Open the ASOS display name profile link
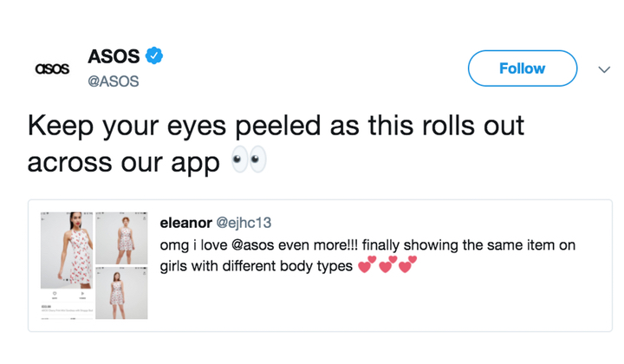The height and width of the screenshot is (364, 624). coord(114,56)
